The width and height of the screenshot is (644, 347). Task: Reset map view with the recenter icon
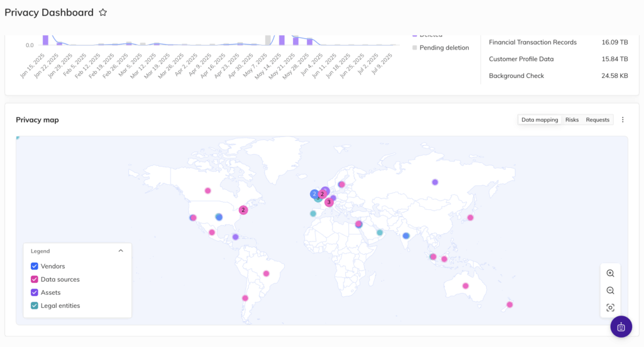610,307
